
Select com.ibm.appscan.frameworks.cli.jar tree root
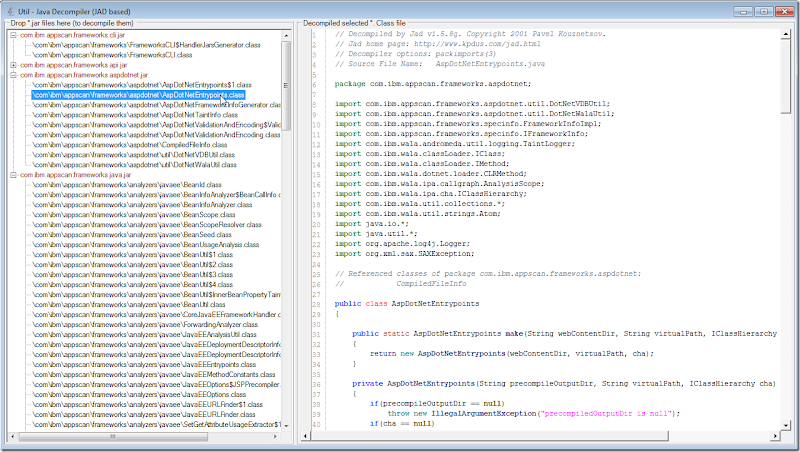[x=72, y=35]
